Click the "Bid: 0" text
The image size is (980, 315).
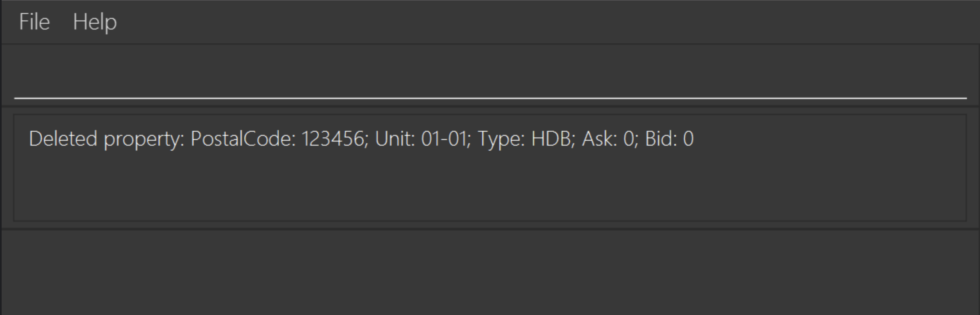669,139
